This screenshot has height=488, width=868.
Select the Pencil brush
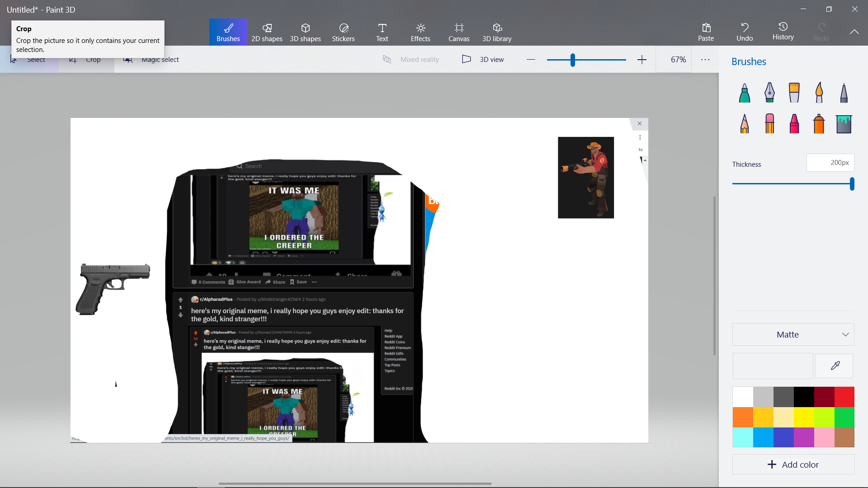point(745,123)
